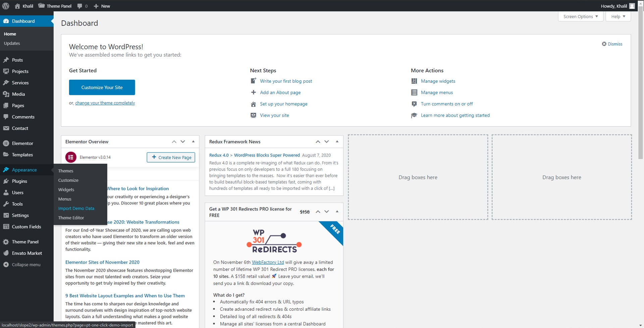Screen dimensions: 644x328
Task: Open the Khalil site home icon
Action: [x=17, y=6]
